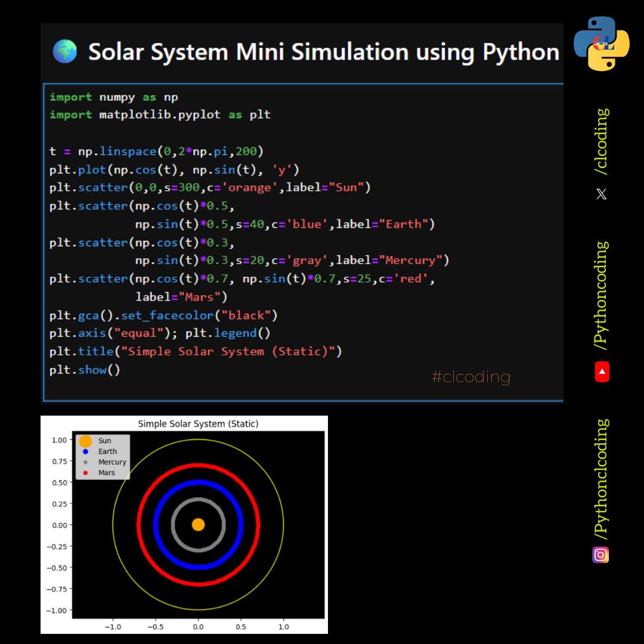Click the solar system plot thumbnail
Image resolution: width=644 pixels, height=644 pixels.
pos(184,525)
